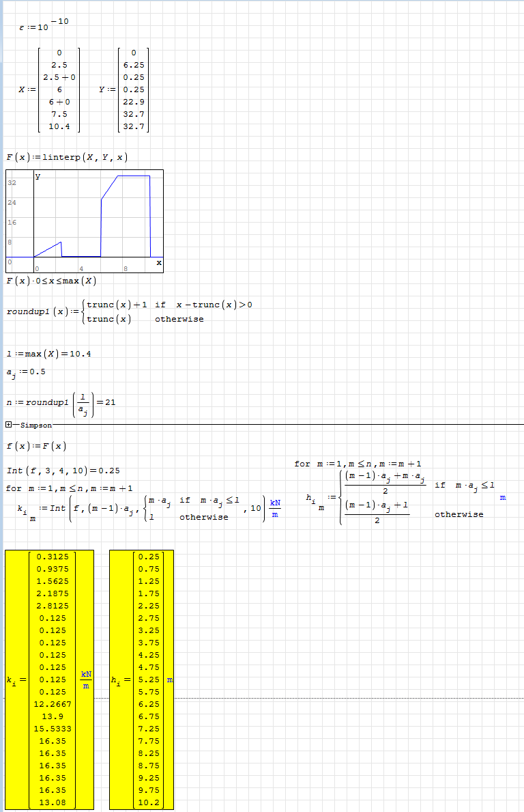Click the Int(f, 3, 4, 10) = 0.25 expression

63,471
